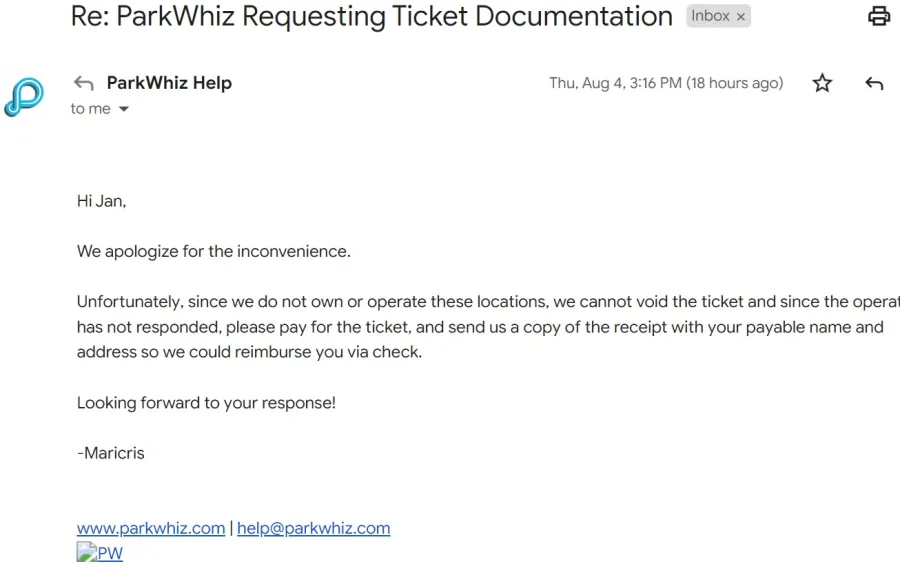Click the reply arrow left of sender name

pyautogui.click(x=84, y=84)
